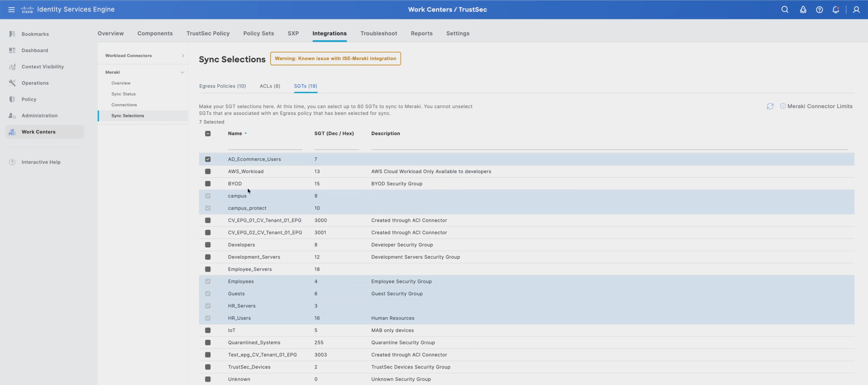Image resolution: width=868 pixels, height=385 pixels.
Task: Toggle the select-all header checkbox
Action: 208,134
